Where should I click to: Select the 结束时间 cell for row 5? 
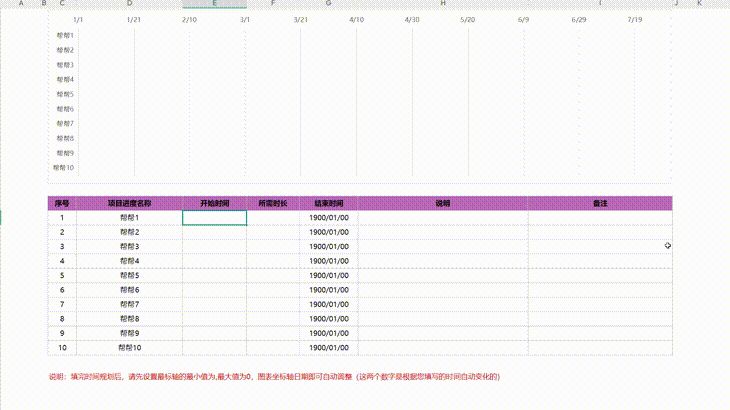pos(328,275)
